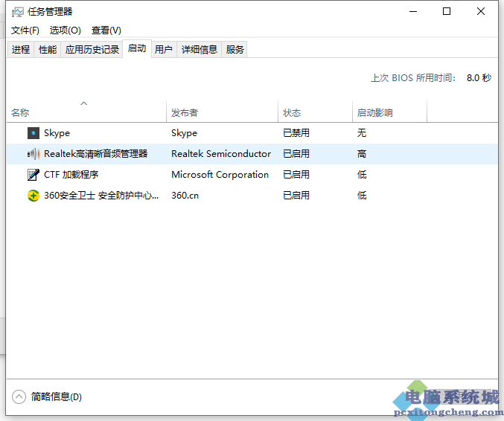This screenshot has width=504, height=421.
Task: Sort by the 启动影响 column header
Action: tap(390, 112)
